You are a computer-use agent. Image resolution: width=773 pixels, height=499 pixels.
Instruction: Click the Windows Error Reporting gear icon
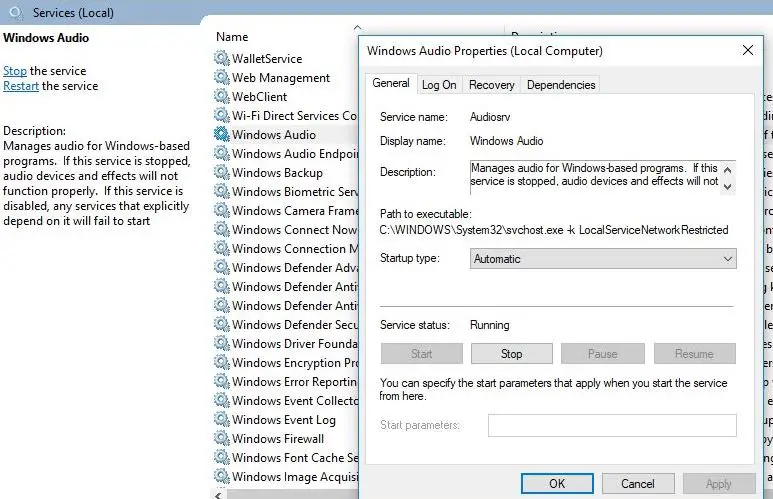click(x=222, y=381)
